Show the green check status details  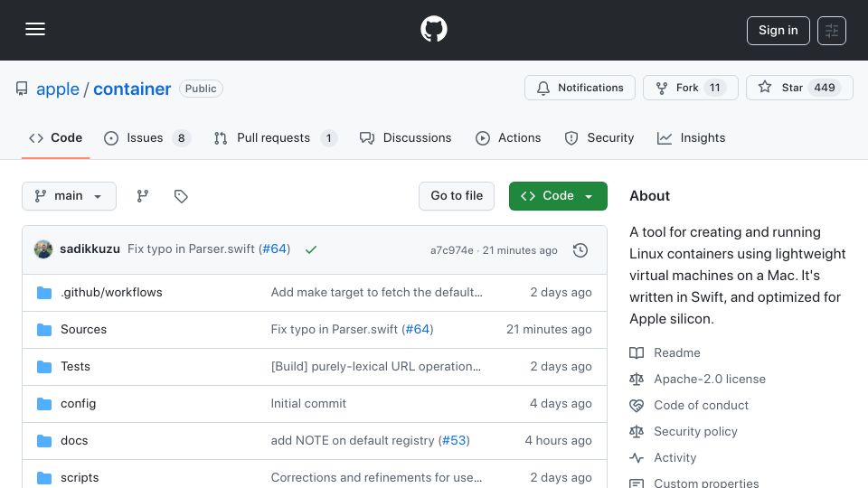coord(311,249)
